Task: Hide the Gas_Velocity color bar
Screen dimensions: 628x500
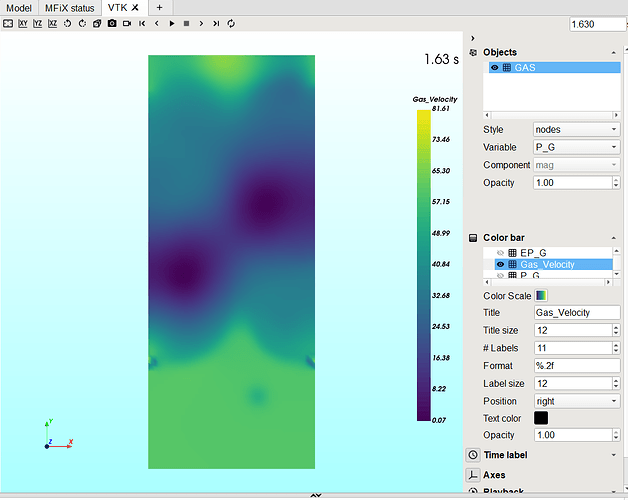Action: (x=500, y=264)
